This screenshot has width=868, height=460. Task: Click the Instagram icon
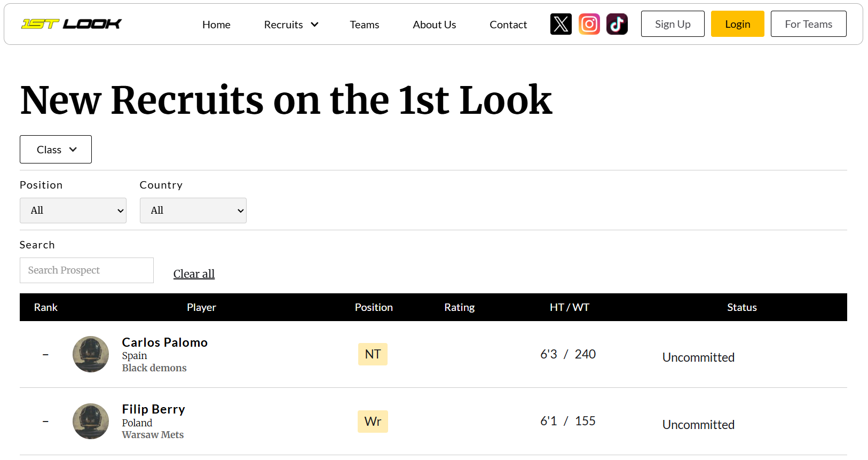(x=589, y=24)
